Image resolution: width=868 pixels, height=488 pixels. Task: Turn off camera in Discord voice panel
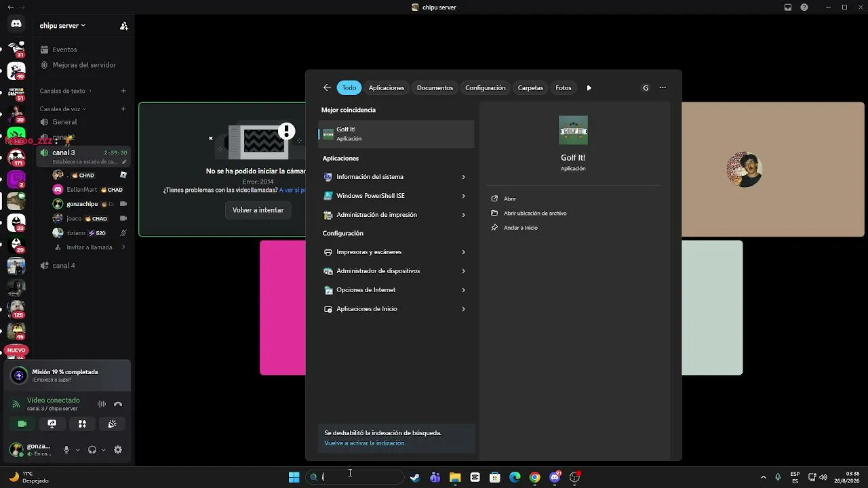pos(22,424)
